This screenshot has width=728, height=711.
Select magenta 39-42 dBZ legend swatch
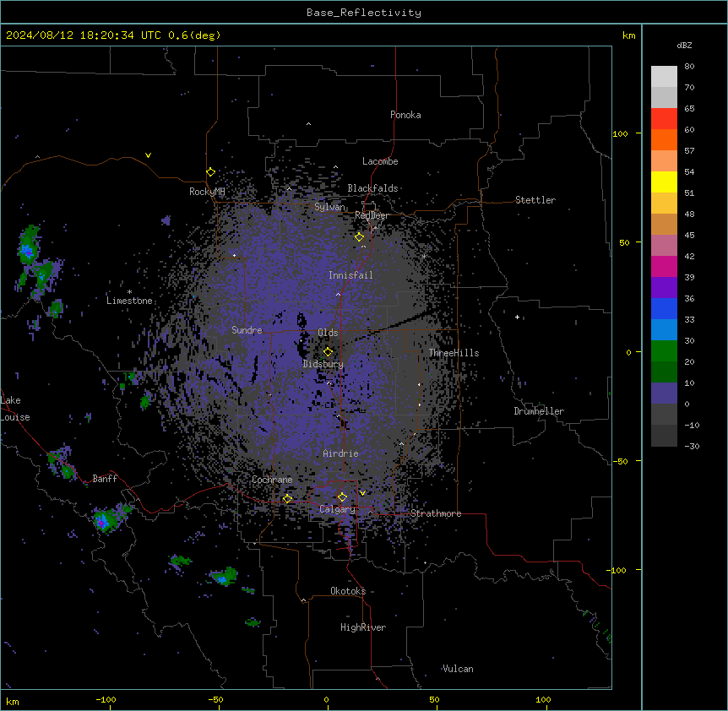click(x=664, y=266)
